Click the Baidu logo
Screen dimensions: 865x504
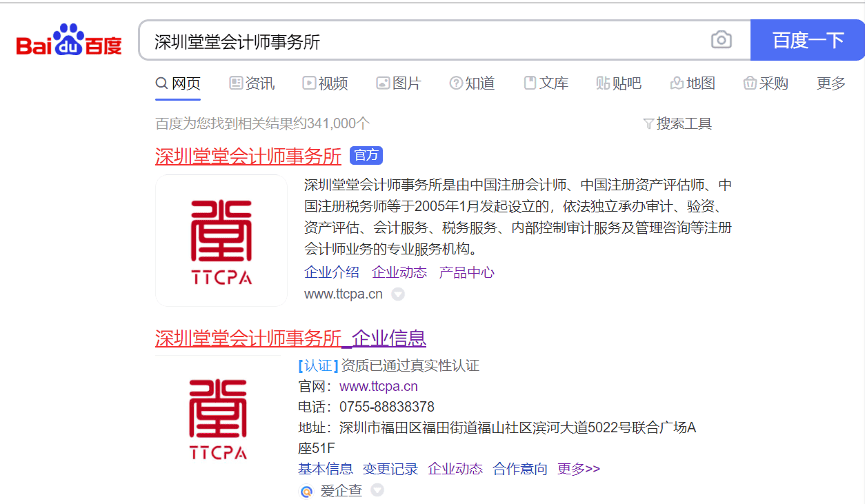69,41
